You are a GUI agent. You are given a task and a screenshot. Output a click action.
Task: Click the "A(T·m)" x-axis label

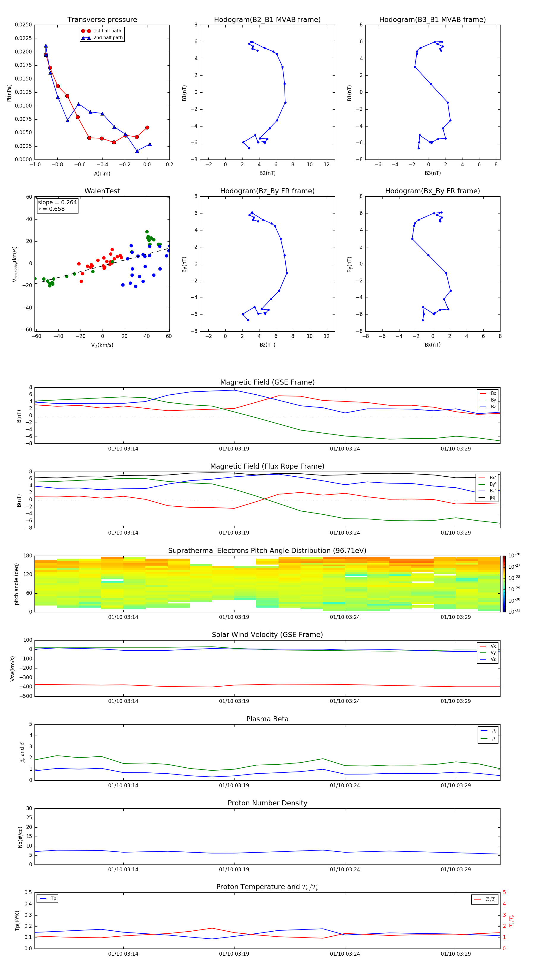pyautogui.click(x=102, y=174)
